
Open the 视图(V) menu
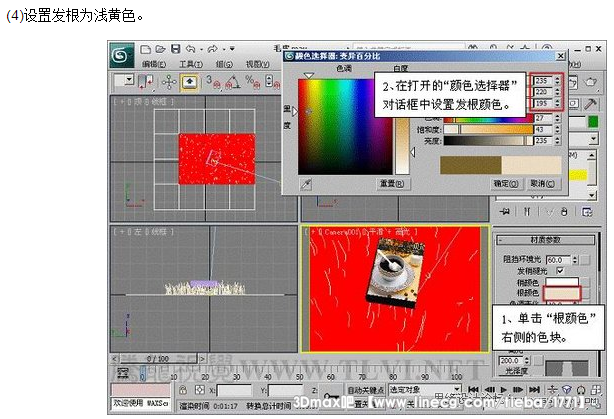257,64
